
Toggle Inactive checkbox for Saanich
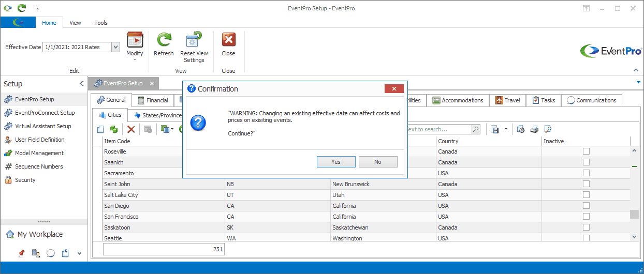point(586,162)
